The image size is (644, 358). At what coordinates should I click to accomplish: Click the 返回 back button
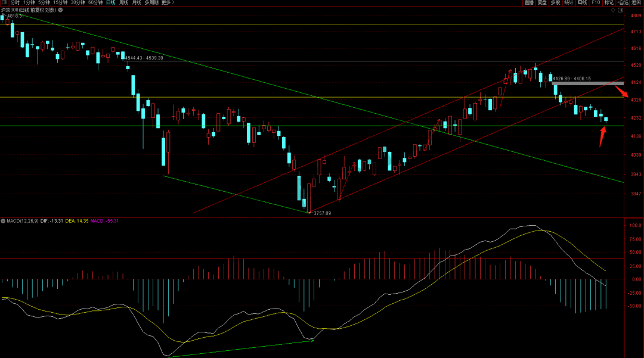637,2
